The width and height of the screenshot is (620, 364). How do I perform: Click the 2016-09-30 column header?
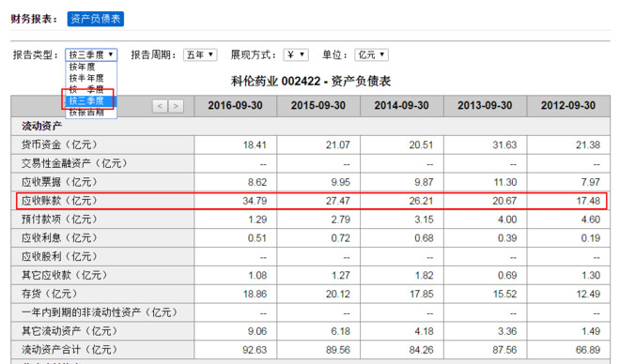coord(235,106)
